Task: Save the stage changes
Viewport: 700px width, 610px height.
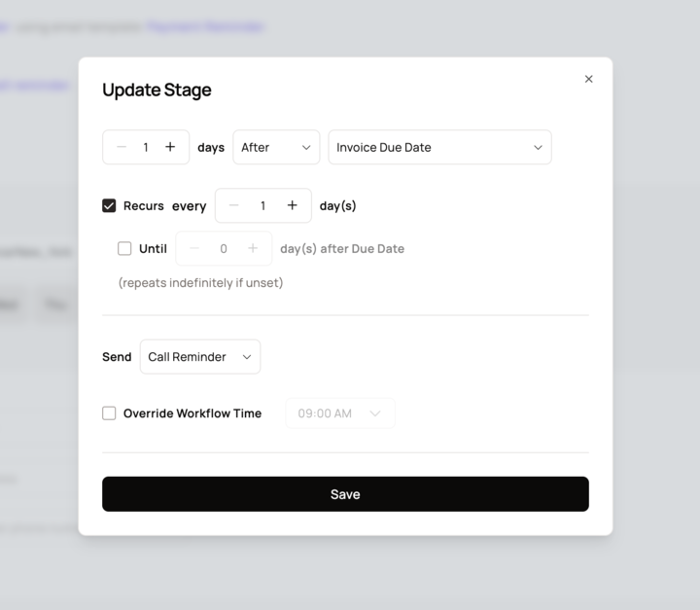Action: 345,493
